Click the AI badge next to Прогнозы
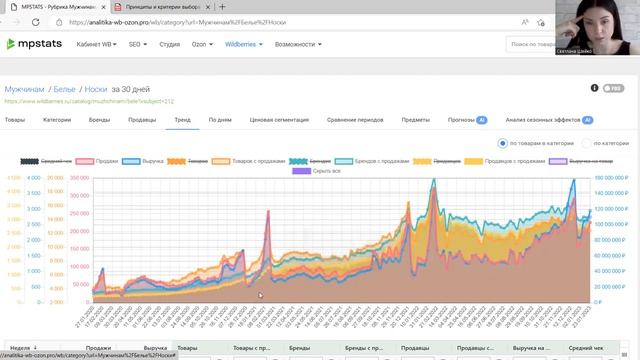 pyautogui.click(x=482, y=120)
